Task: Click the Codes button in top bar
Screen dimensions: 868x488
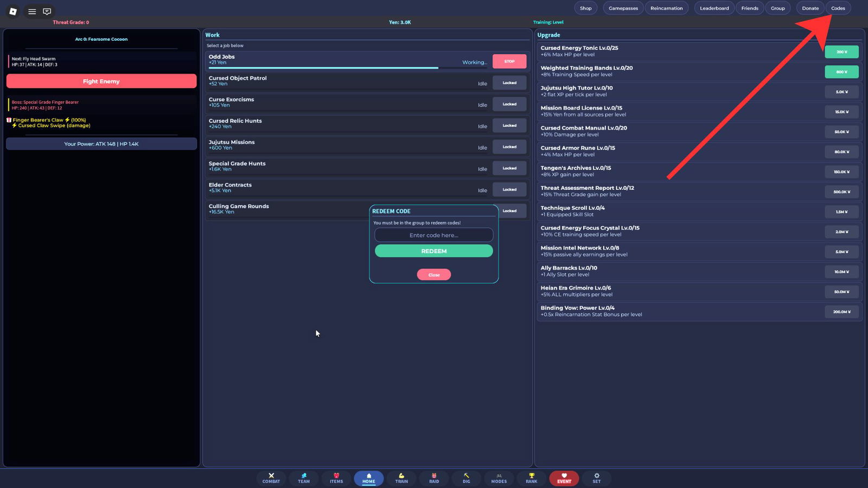Action: click(838, 8)
